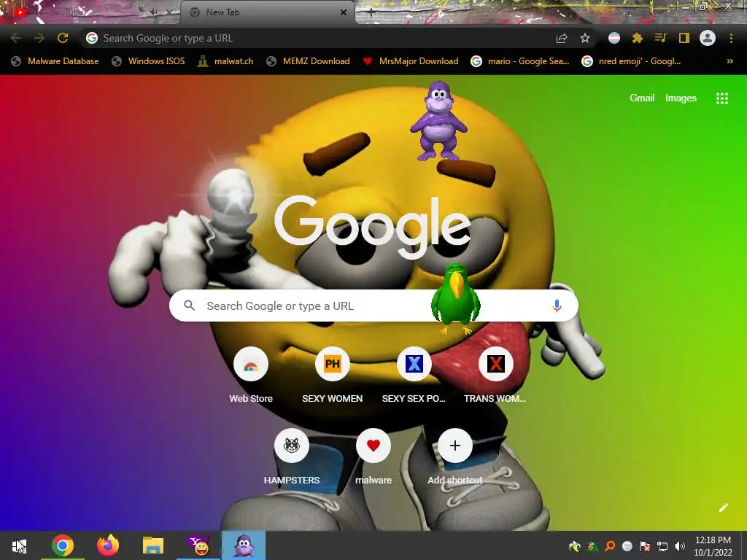Expand hidden bookmarks with the double chevron
This screenshot has height=560, width=747.
pos(729,61)
